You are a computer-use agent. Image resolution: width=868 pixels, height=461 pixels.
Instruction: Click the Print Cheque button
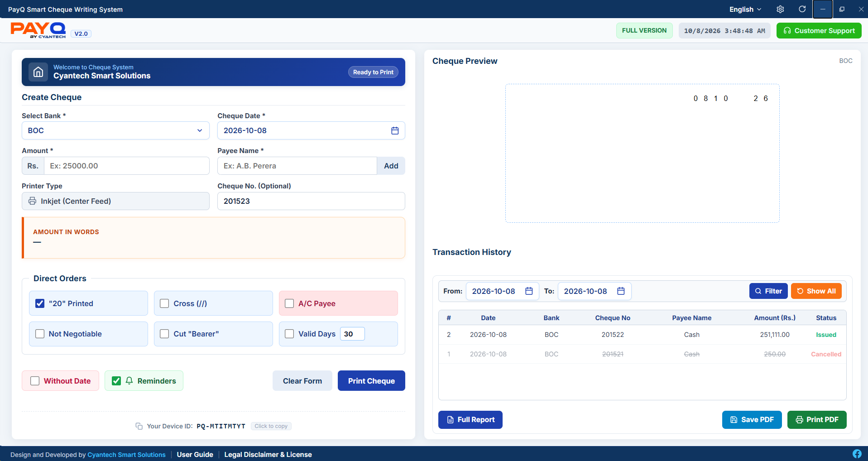point(371,381)
